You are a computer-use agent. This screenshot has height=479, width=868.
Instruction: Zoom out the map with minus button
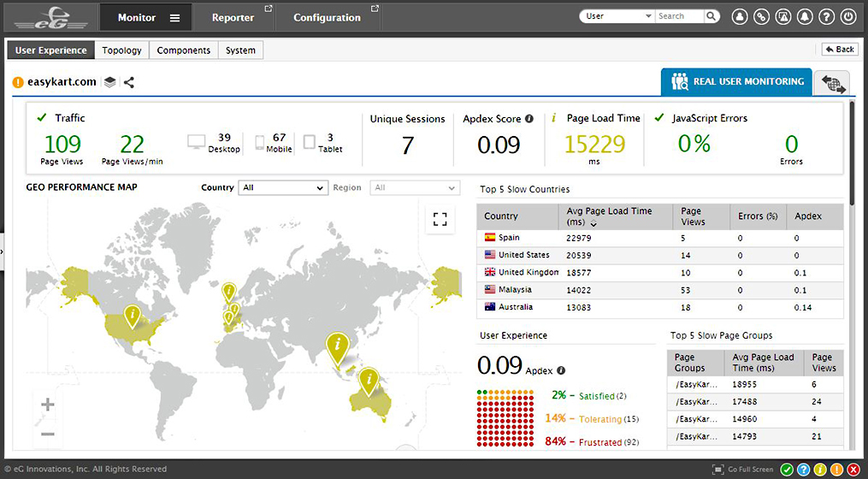[48, 435]
